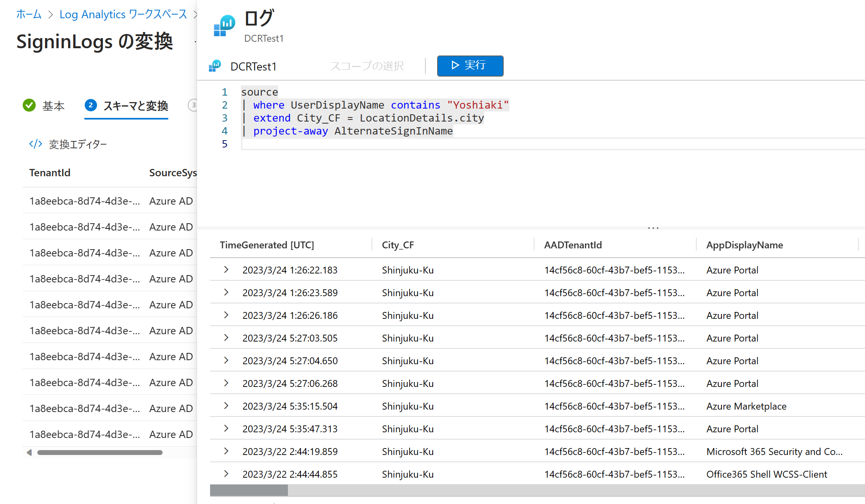Image resolution: width=865 pixels, height=504 pixels.
Task: Click the green checkmark on 基本 step
Action: point(29,105)
